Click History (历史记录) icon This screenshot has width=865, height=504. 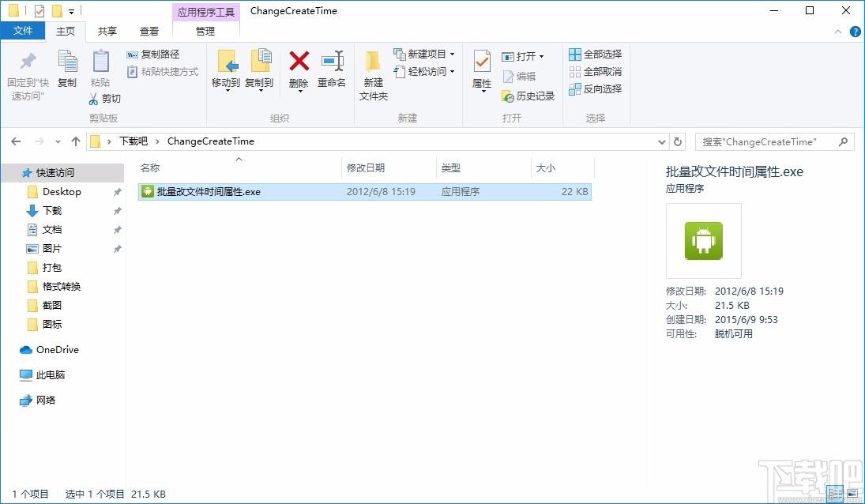point(507,96)
